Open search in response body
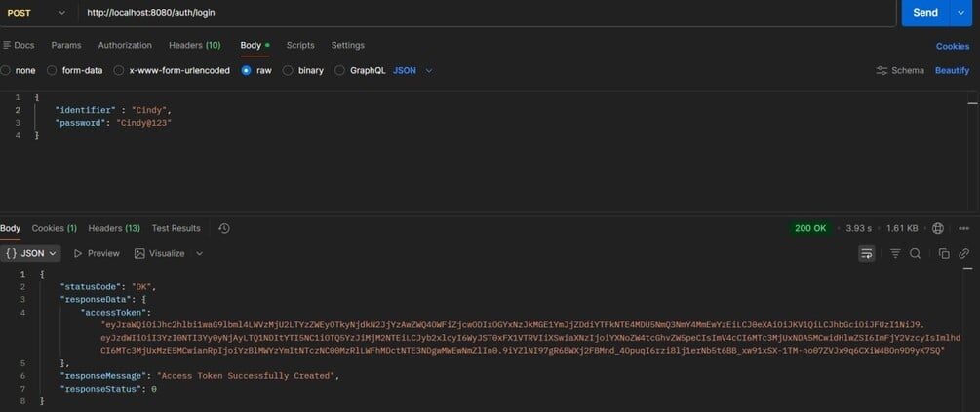This screenshot has width=980, height=412. pyautogui.click(x=915, y=253)
